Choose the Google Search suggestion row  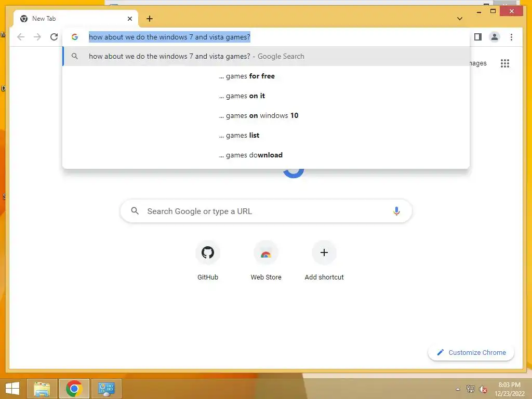(266, 56)
